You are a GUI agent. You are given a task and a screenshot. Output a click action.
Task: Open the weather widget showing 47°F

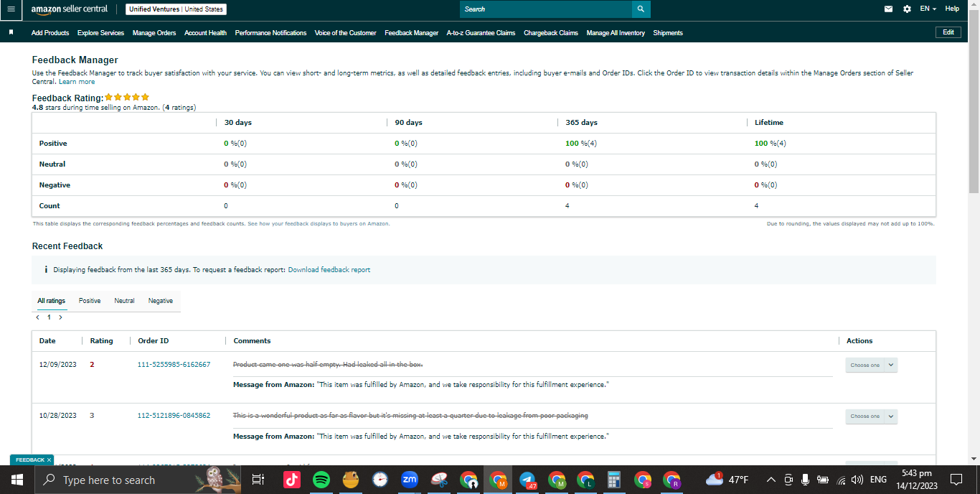pos(727,480)
